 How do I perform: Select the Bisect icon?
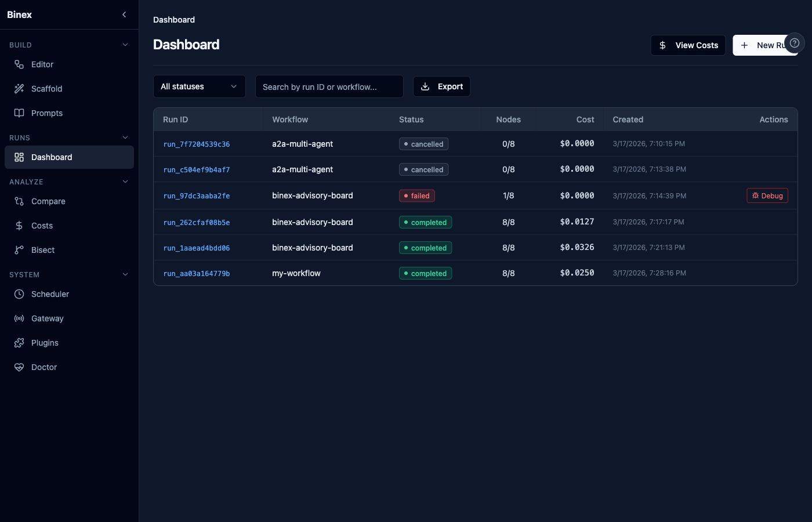pyautogui.click(x=19, y=249)
